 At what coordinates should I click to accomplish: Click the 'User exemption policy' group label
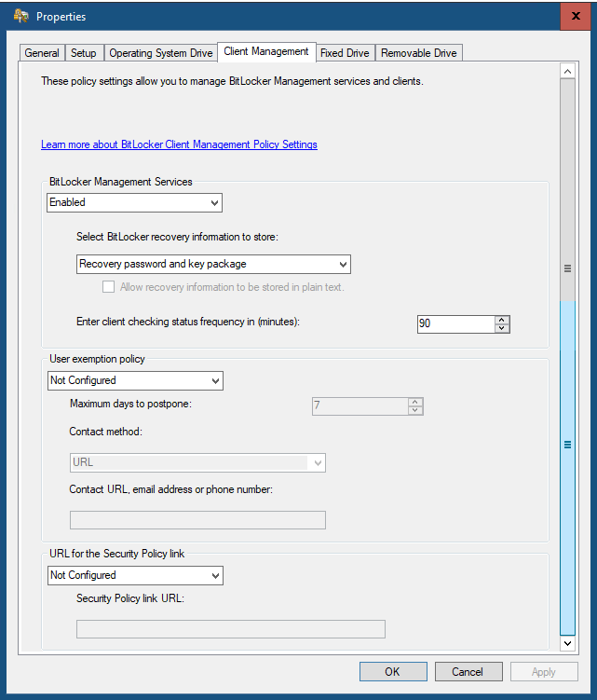(x=97, y=360)
